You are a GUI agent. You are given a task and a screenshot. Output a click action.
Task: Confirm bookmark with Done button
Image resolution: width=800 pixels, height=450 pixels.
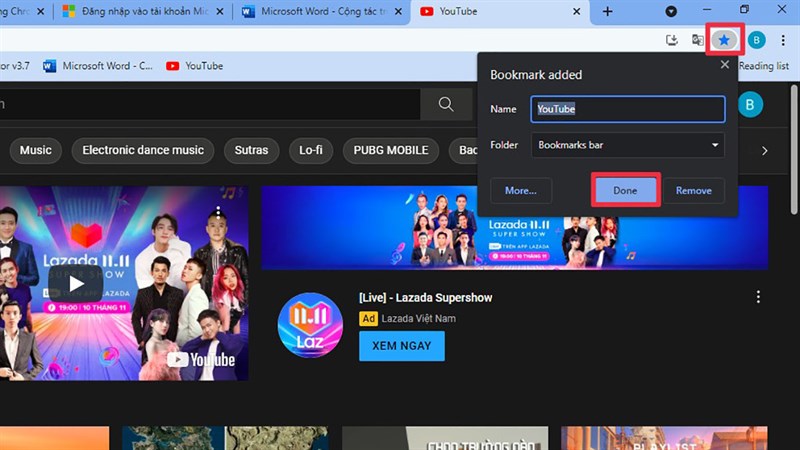[x=626, y=190]
